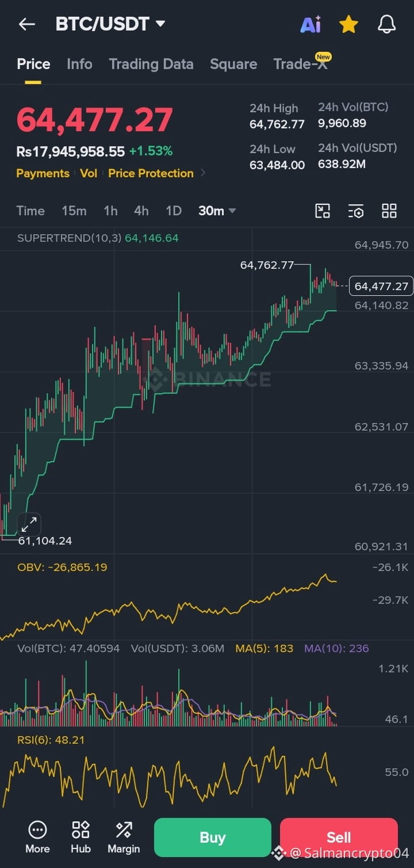This screenshot has width=414, height=868.
Task: Tap the 24h Vol(BTC) 9,960.89 value
Action: tap(342, 123)
